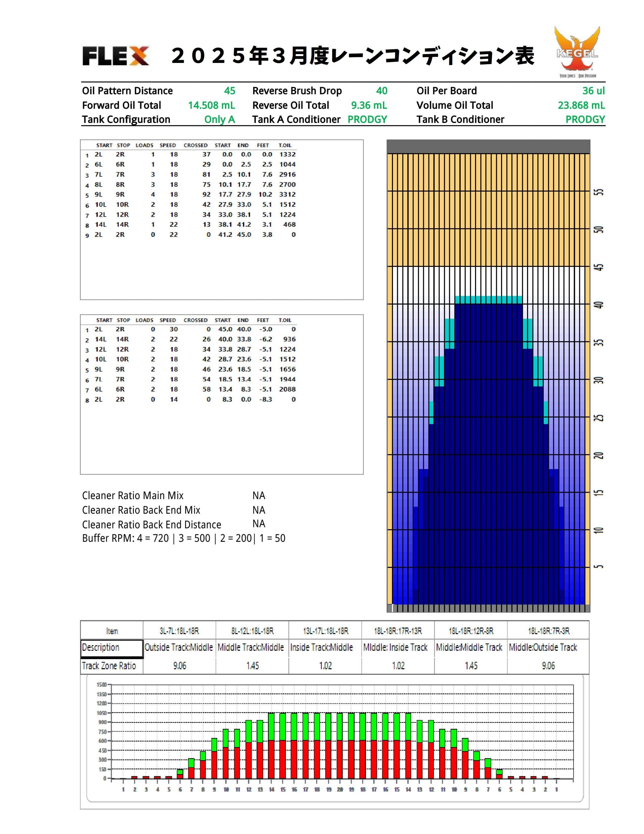The height and width of the screenshot is (834, 644).
Task: Click the Cleaner Ratio Main Mix label
Action: (x=133, y=496)
